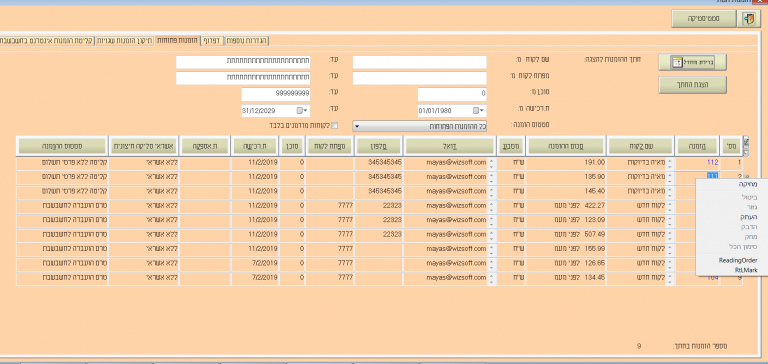The image size is (768, 364).
Task: Select the הזמנות פתוחות tab
Action: 177,40
